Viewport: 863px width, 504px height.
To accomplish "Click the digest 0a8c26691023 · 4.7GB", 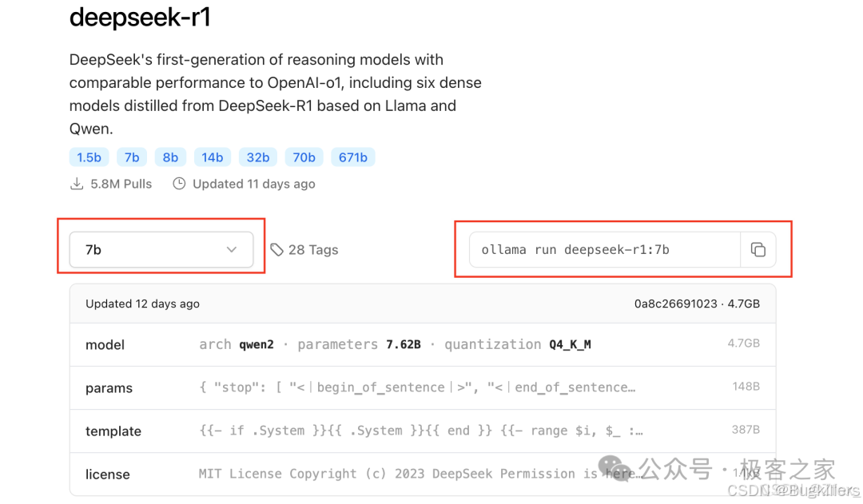I will coord(697,304).
